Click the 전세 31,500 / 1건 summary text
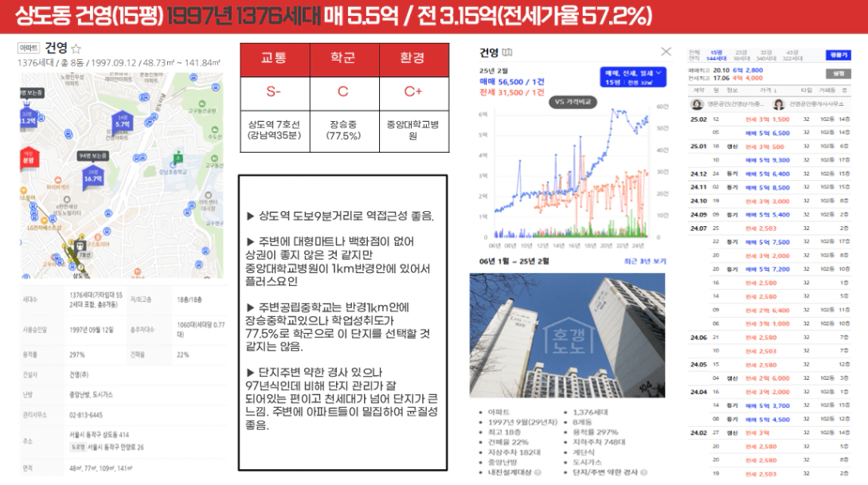The height and width of the screenshot is (485, 868). (x=512, y=92)
